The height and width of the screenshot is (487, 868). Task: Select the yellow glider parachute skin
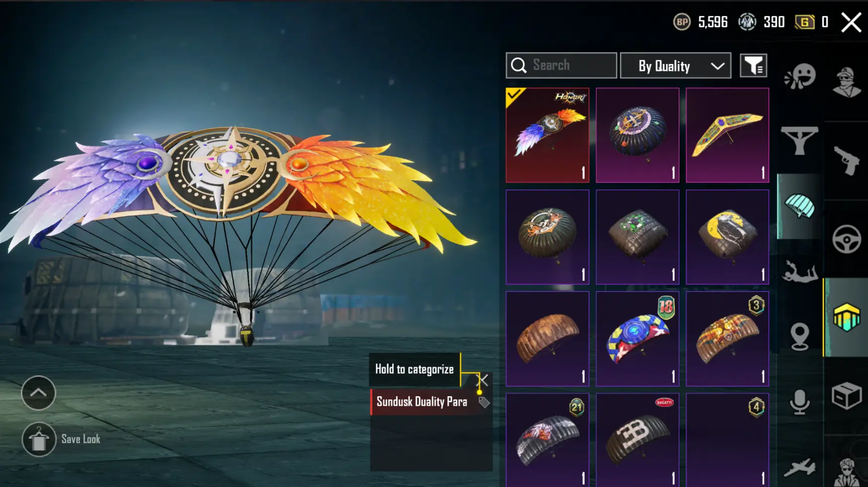click(x=727, y=135)
